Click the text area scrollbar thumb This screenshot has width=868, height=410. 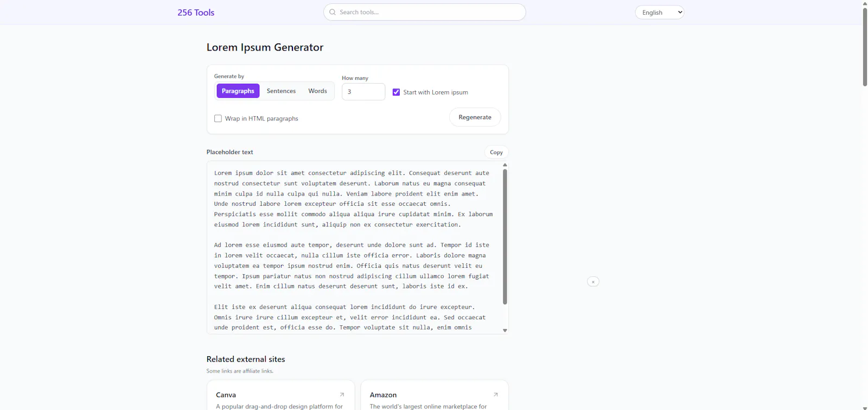(505, 237)
